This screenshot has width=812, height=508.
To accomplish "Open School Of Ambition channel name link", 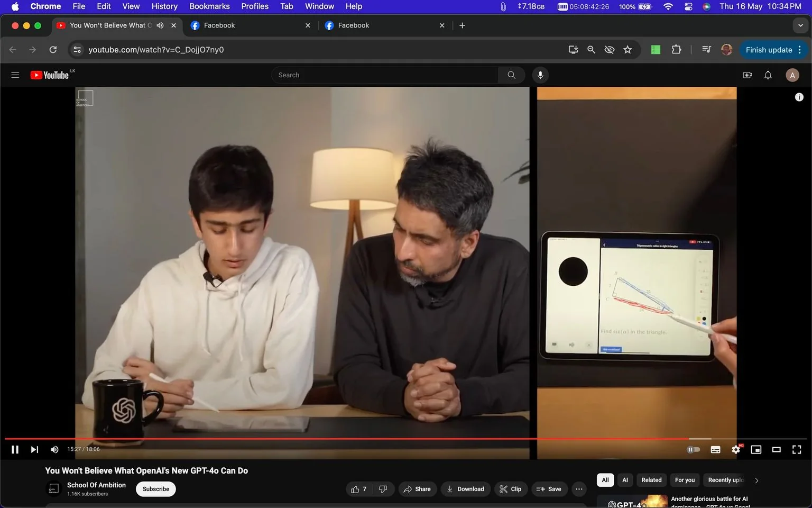I will [96, 485].
